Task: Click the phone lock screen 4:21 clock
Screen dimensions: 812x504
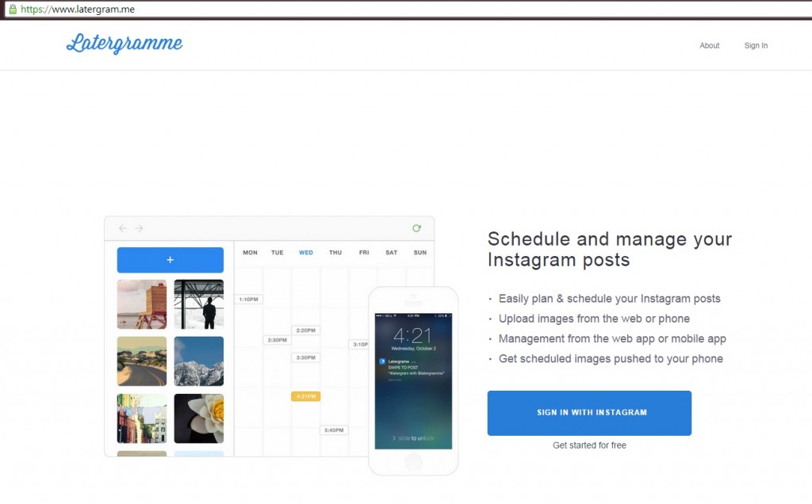Action: (x=412, y=336)
